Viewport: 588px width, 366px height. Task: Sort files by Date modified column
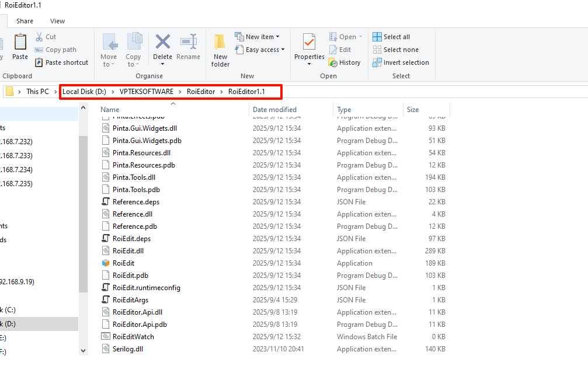pyautogui.click(x=274, y=110)
